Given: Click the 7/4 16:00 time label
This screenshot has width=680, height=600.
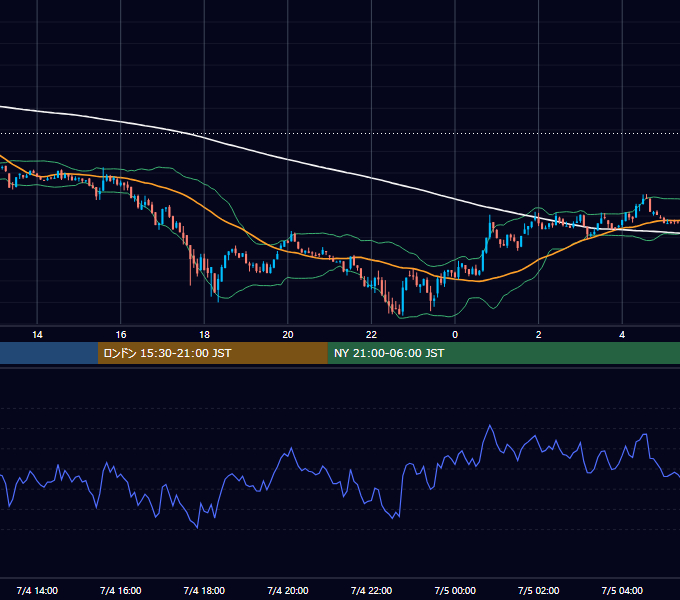Looking at the screenshot, I should (121, 591).
